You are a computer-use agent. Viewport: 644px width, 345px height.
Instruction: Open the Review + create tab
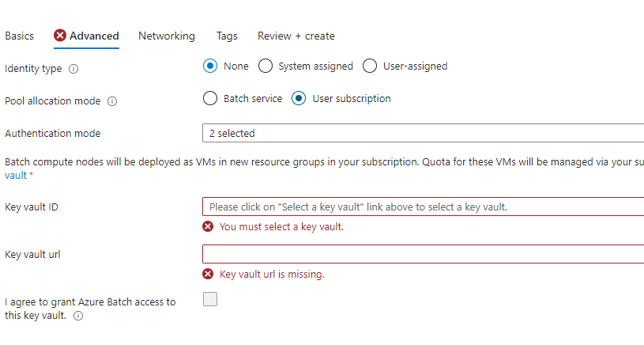296,36
